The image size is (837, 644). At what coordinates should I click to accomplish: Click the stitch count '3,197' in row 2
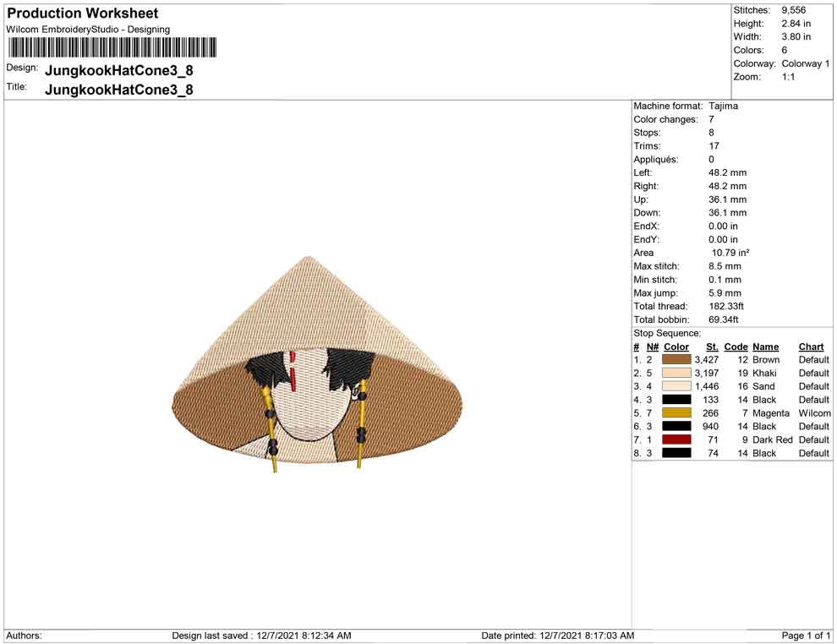point(707,373)
